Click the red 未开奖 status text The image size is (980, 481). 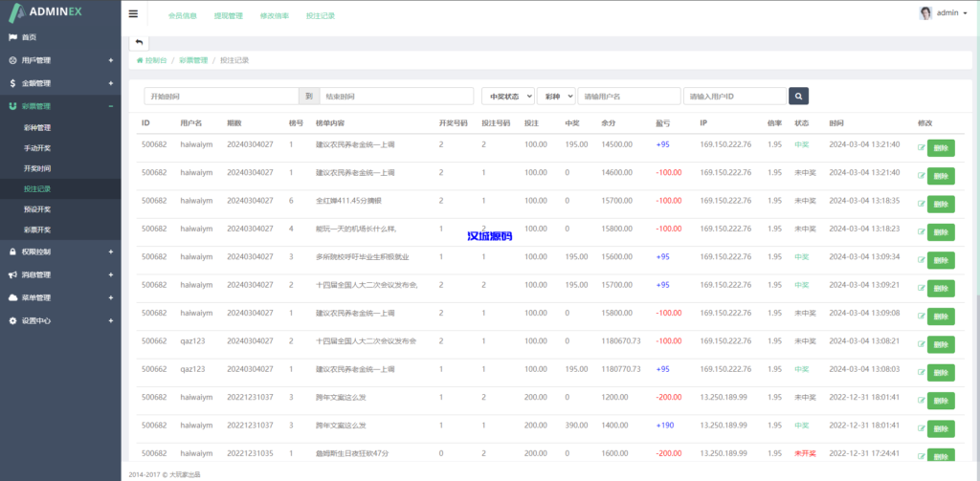click(805, 453)
